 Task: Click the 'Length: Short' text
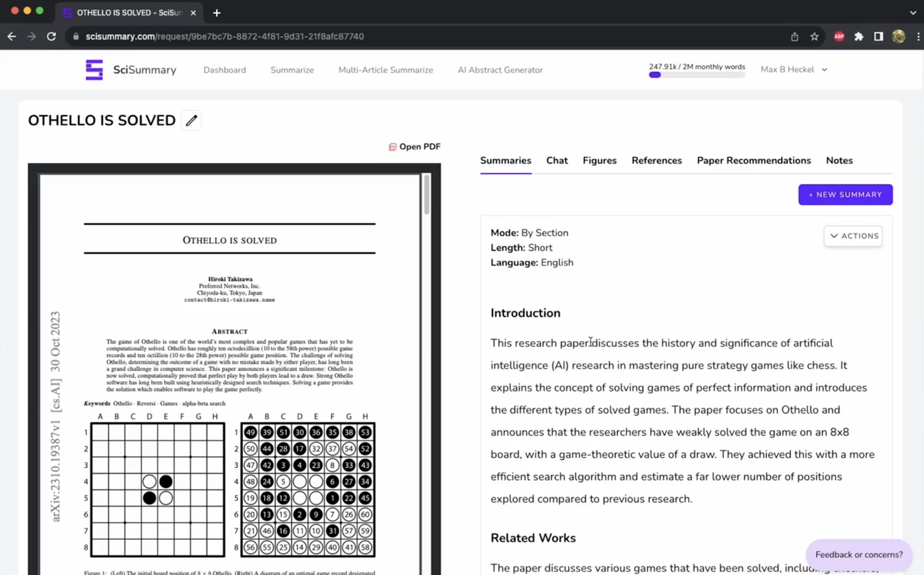point(521,248)
